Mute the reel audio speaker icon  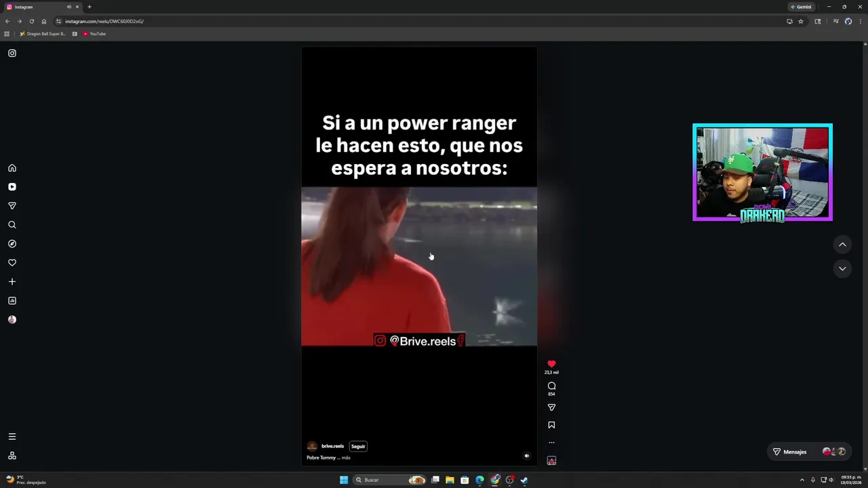(527, 456)
